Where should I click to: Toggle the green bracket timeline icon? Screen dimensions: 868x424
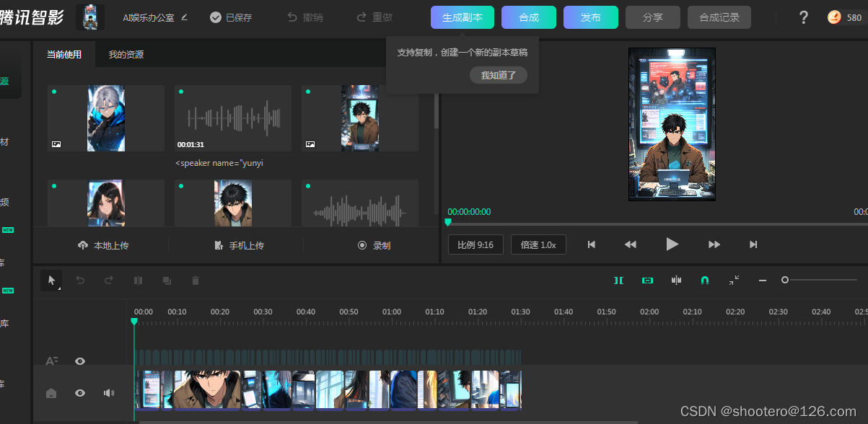pyautogui.click(x=618, y=280)
